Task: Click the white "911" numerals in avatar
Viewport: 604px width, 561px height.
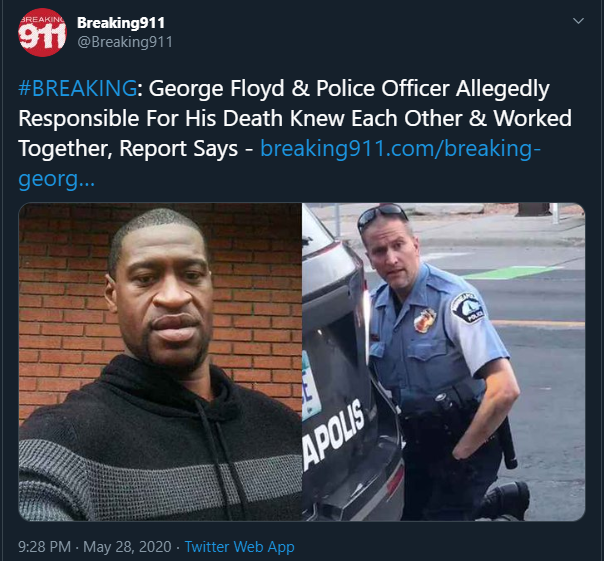Action: 42,37
